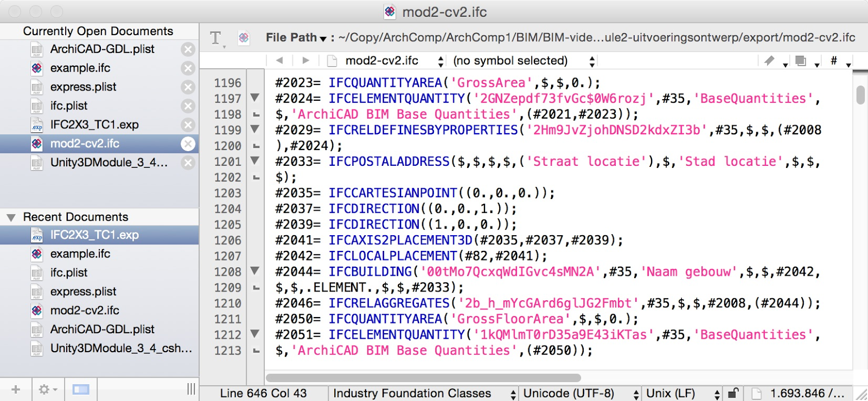Select express.plist in open documents
868x401 pixels.
point(83,87)
